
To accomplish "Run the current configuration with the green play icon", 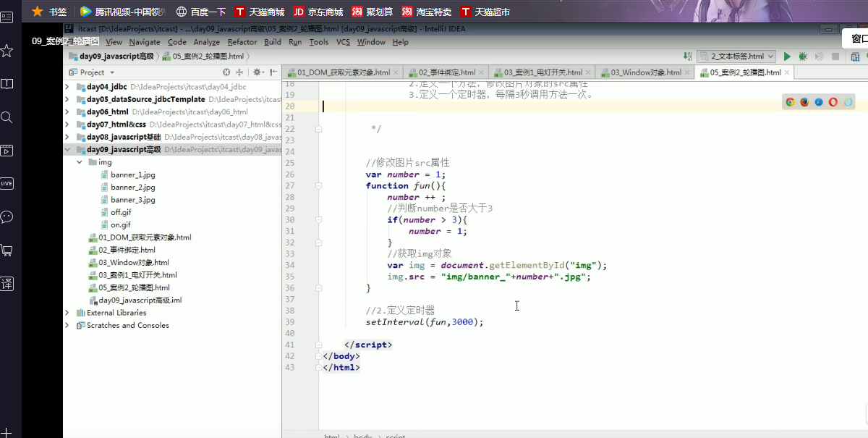I will pyautogui.click(x=788, y=56).
